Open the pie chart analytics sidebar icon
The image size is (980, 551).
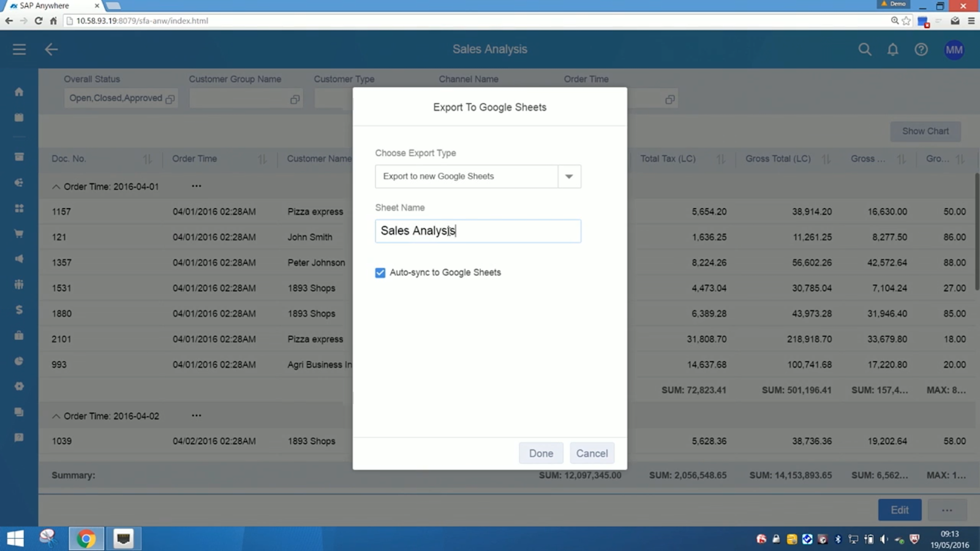tap(19, 361)
